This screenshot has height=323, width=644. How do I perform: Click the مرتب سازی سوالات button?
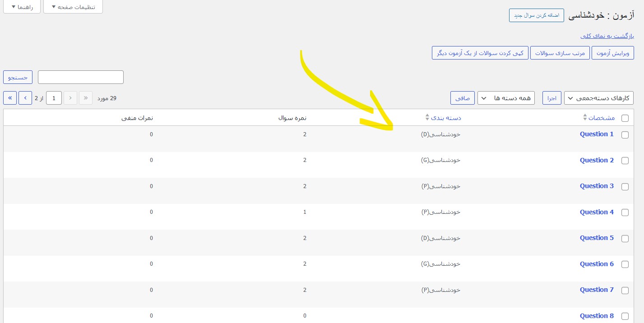[560, 53]
